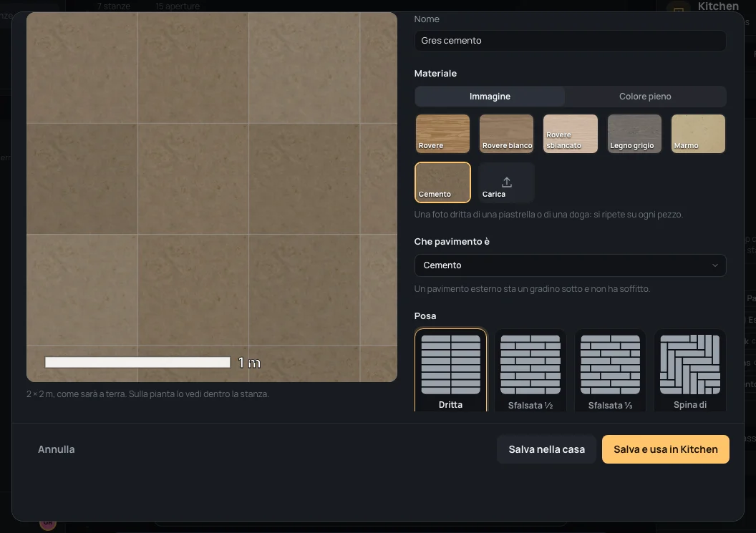Screen dimensions: 756x533
Task: Select the Rovere wood material swatch
Action: coord(442,134)
